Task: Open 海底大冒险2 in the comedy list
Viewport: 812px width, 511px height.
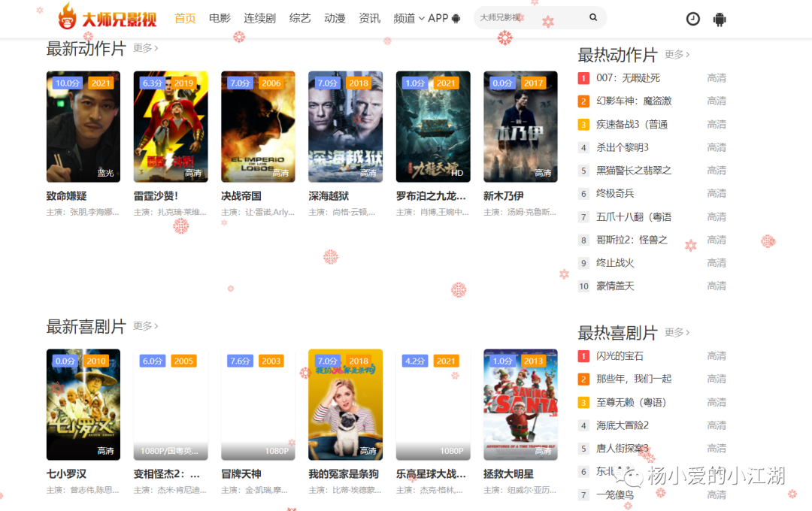Action: [623, 425]
